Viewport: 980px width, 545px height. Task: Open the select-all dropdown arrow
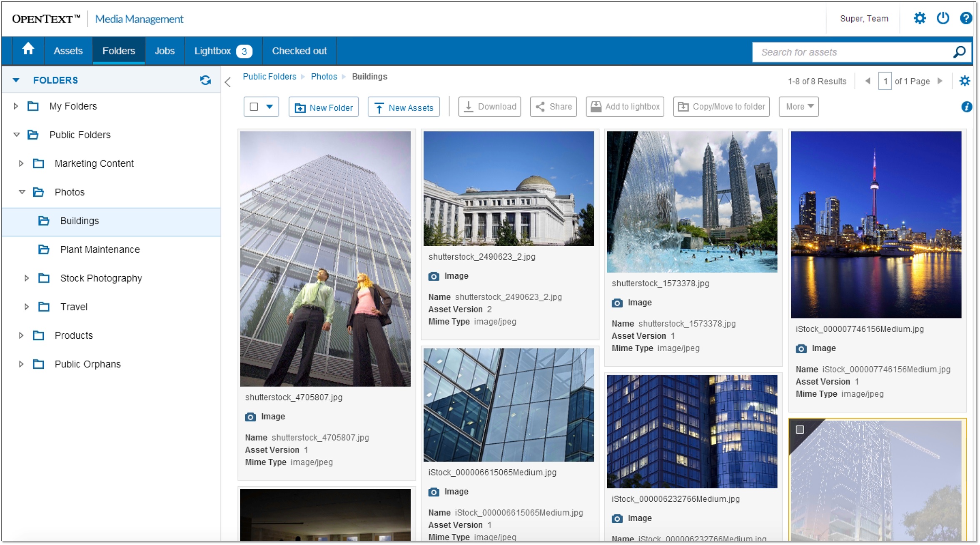[x=269, y=107]
